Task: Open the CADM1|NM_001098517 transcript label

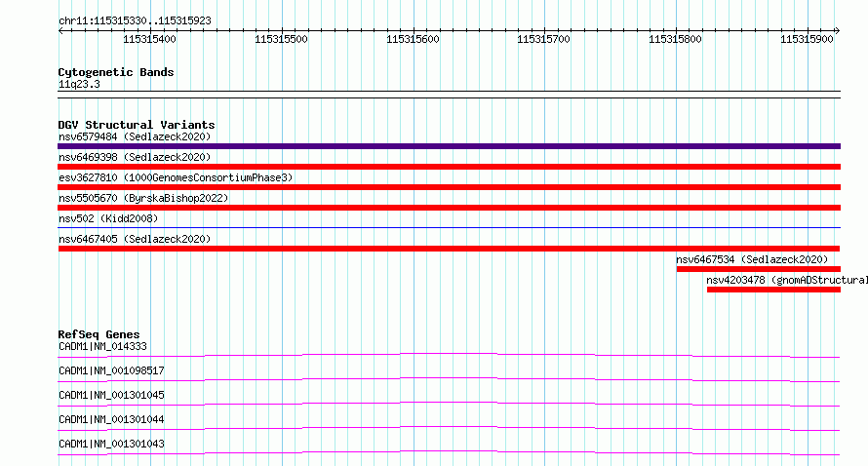Action: tap(111, 370)
